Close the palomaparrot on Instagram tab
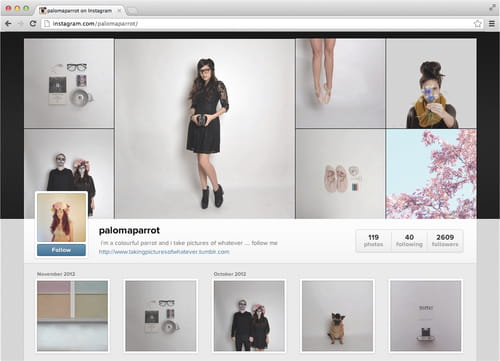 [x=119, y=11]
